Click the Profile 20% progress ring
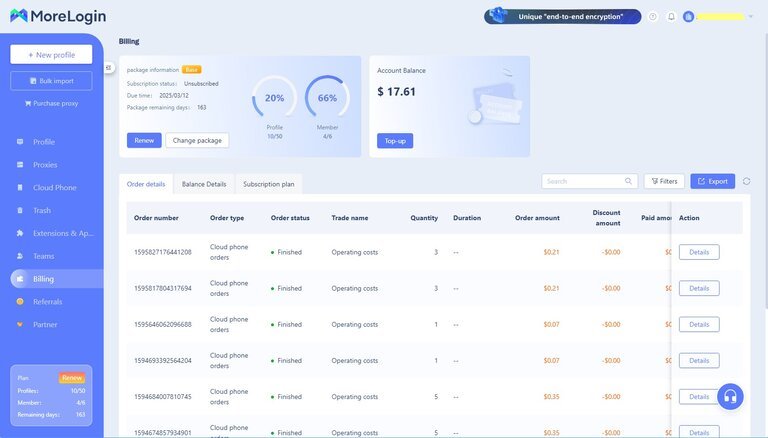The height and width of the screenshot is (438, 768). click(274, 98)
